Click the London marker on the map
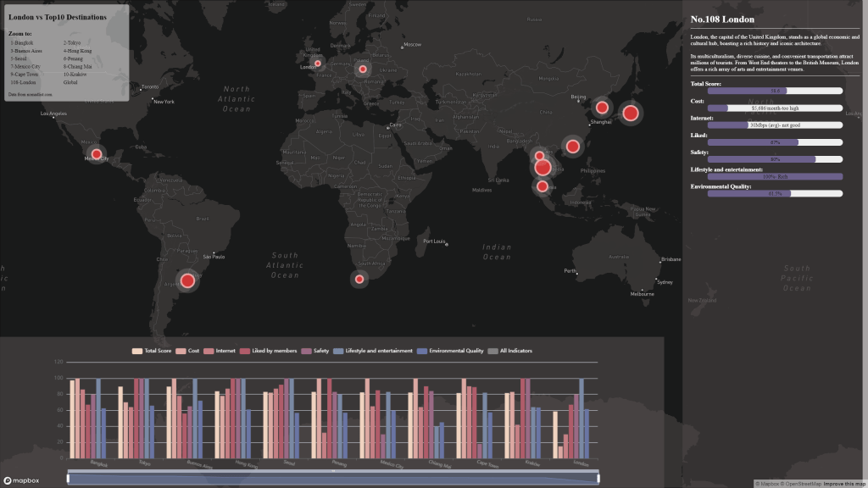Image resolution: width=868 pixels, height=488 pixels. point(318,64)
